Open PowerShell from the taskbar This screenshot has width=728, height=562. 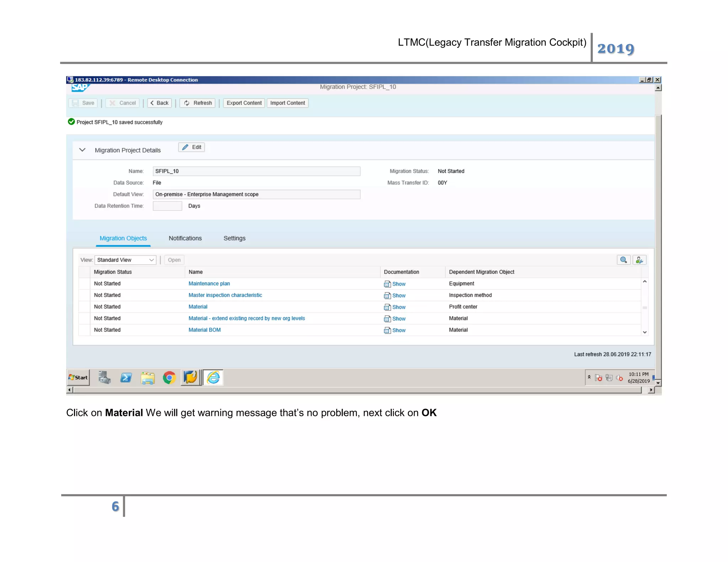[x=126, y=377]
